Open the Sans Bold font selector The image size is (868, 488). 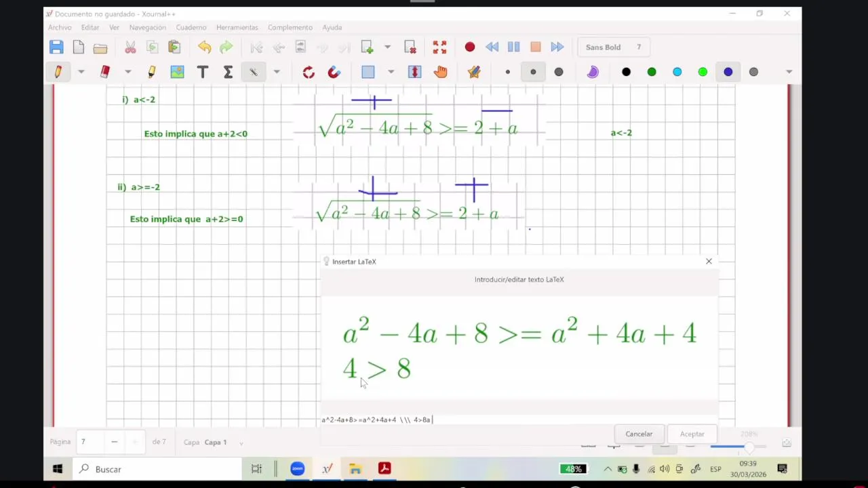614,47
